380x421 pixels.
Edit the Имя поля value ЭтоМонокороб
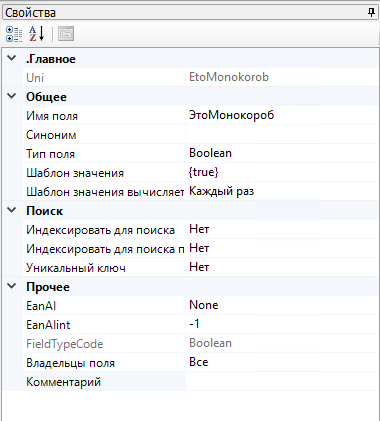[x=282, y=115]
